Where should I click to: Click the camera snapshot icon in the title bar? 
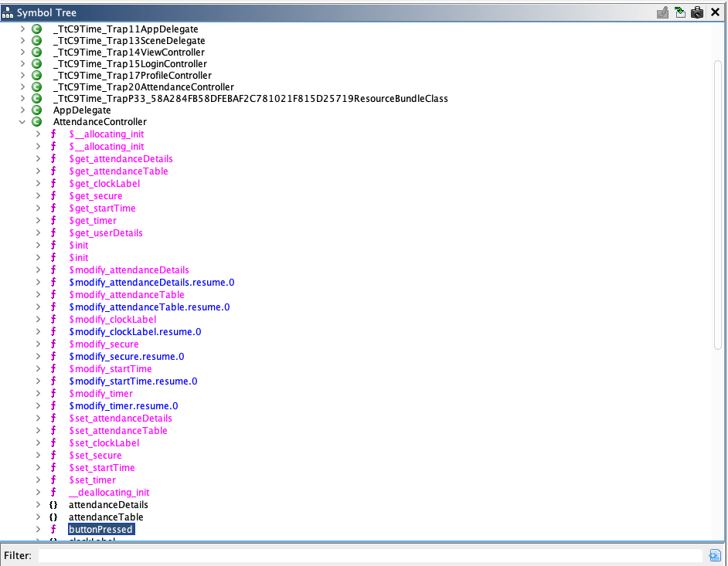tap(698, 12)
